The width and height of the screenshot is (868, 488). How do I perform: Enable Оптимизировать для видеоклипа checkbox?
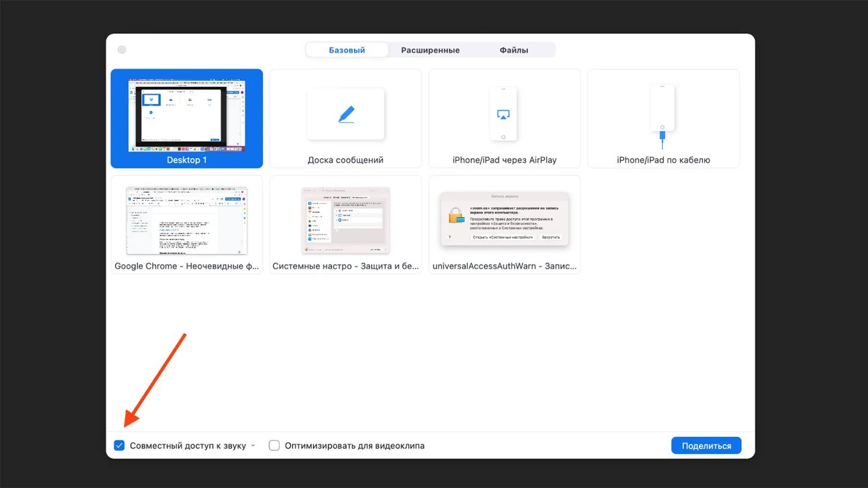point(274,446)
